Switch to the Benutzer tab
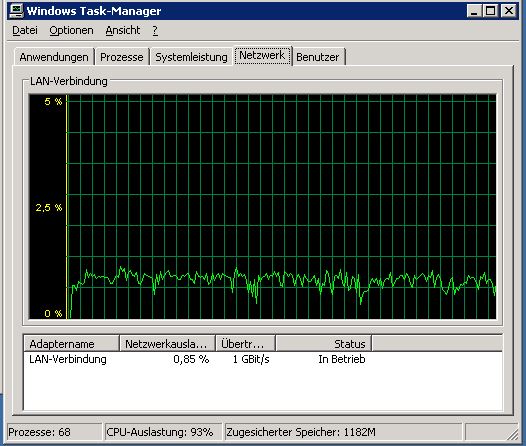The width and height of the screenshot is (526, 446). 318,57
